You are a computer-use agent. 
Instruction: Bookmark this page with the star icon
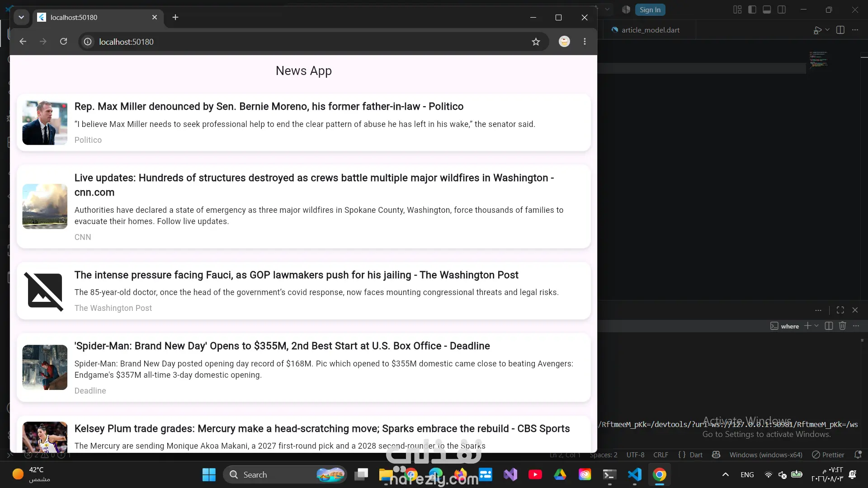point(536,42)
